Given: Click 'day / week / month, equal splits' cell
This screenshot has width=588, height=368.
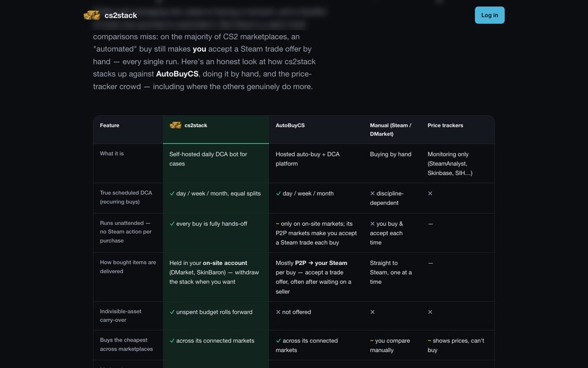Looking at the screenshot, I should (x=215, y=193).
